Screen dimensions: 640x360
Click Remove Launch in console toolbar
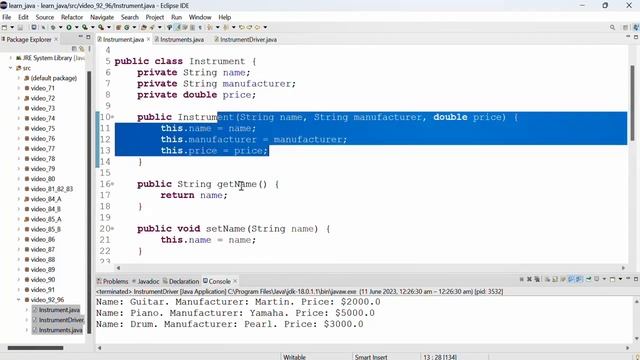[x=529, y=279]
